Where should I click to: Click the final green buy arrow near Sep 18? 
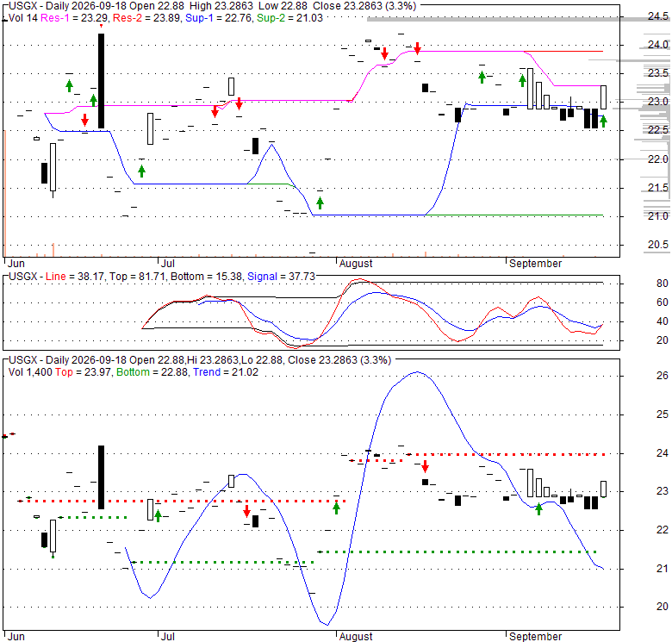603,122
